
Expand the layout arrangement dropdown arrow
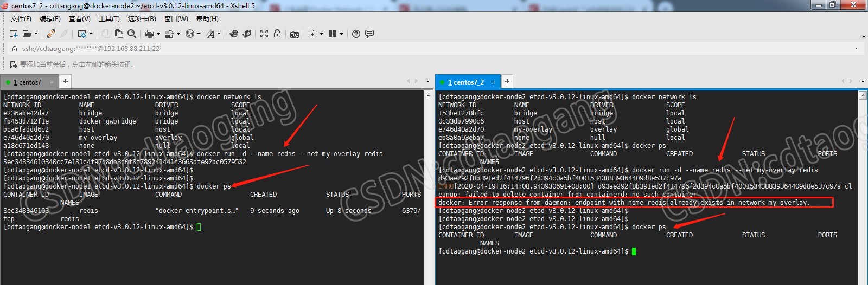pos(341,34)
